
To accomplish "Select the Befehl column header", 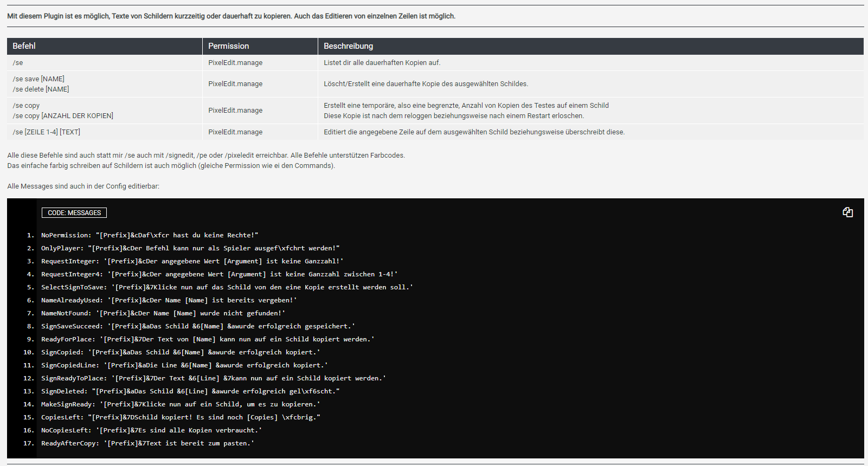I will (105, 46).
